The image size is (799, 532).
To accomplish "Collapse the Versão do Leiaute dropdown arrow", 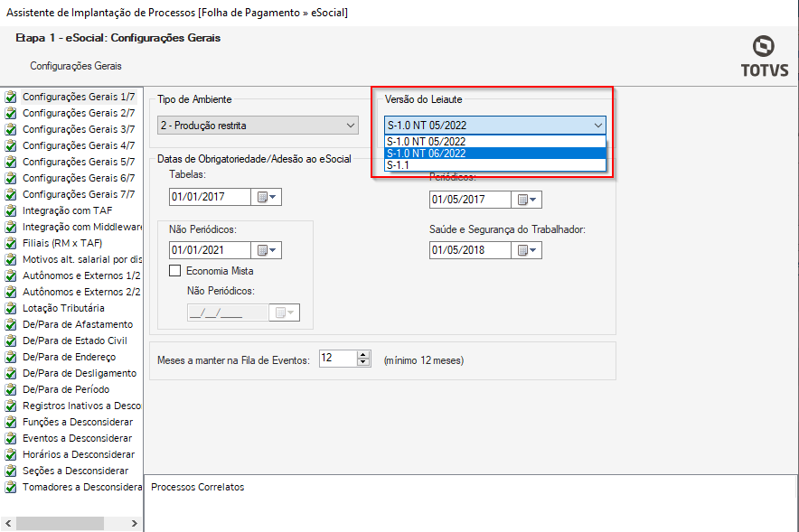I will 597,126.
